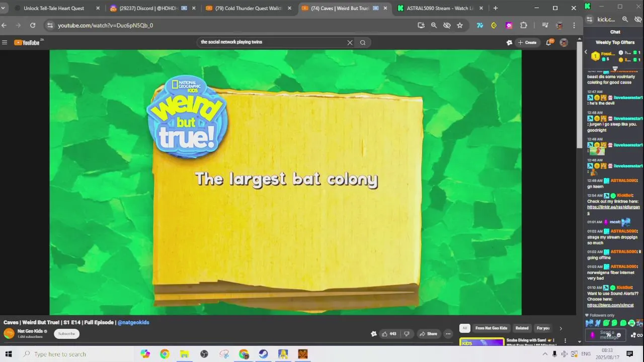The height and width of the screenshot is (362, 644).
Task: Open the zoom magnifier in the address bar
Action: click(434, 25)
